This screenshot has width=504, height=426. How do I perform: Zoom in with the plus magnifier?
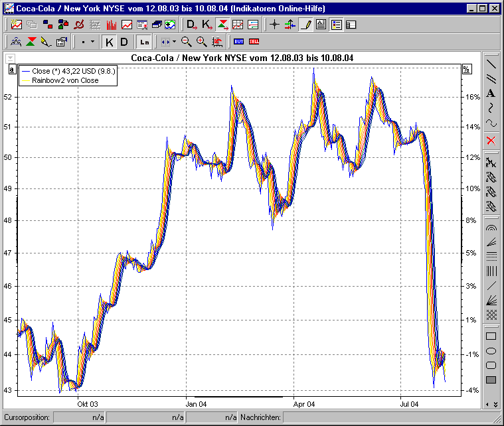tap(201, 42)
